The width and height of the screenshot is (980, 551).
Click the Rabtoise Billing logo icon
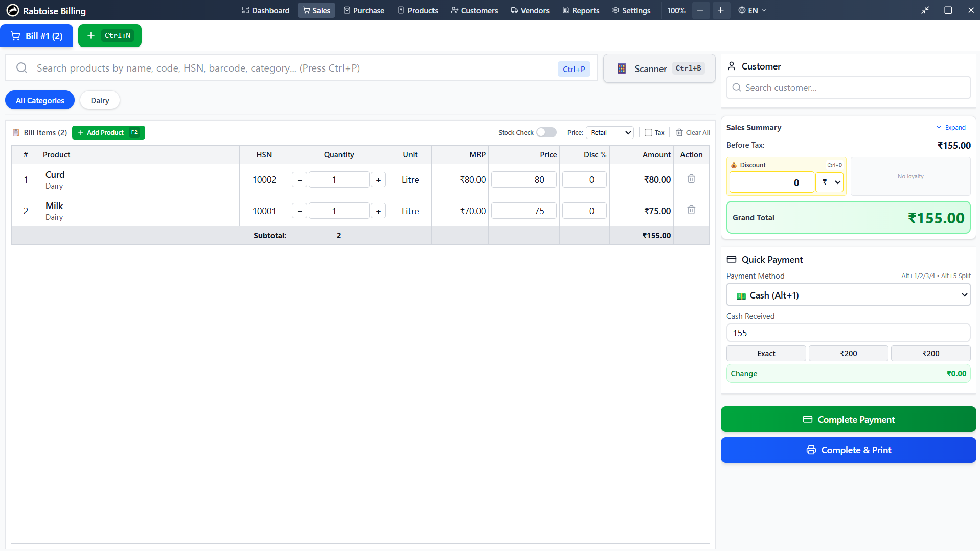click(x=12, y=10)
